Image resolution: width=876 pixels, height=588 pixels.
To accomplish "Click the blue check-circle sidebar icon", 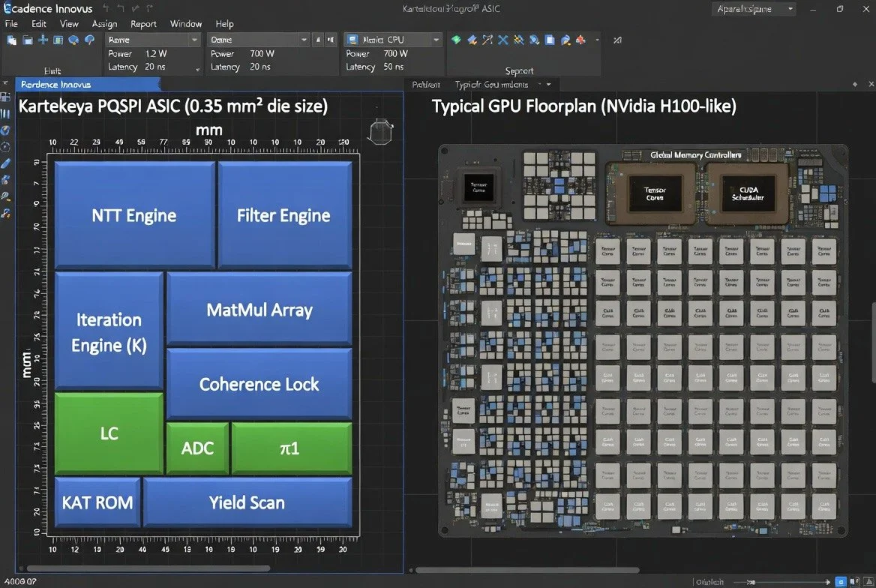I will [5, 130].
